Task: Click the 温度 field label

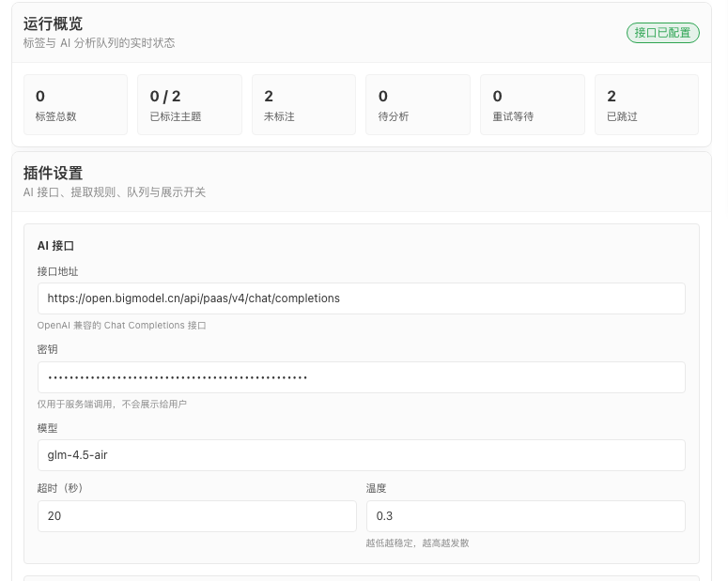Action: click(376, 488)
